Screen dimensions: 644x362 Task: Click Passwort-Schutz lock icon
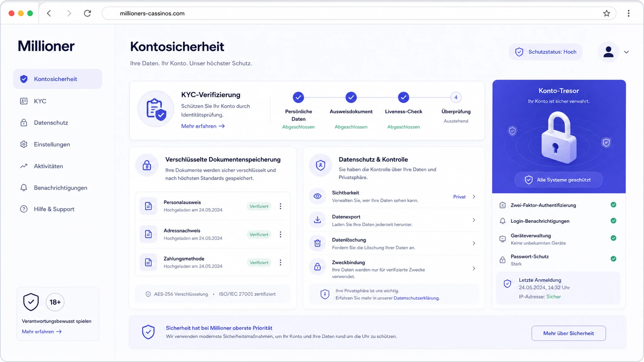pos(503,260)
